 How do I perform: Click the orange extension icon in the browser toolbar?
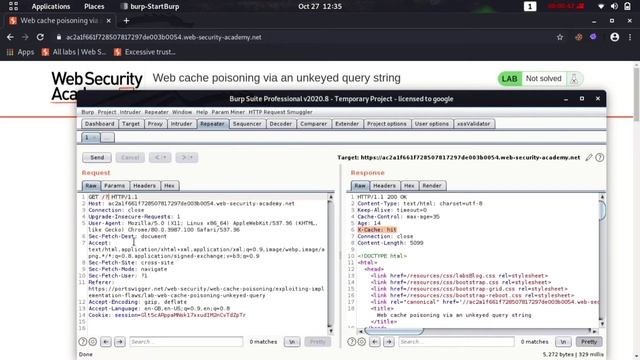(x=579, y=37)
